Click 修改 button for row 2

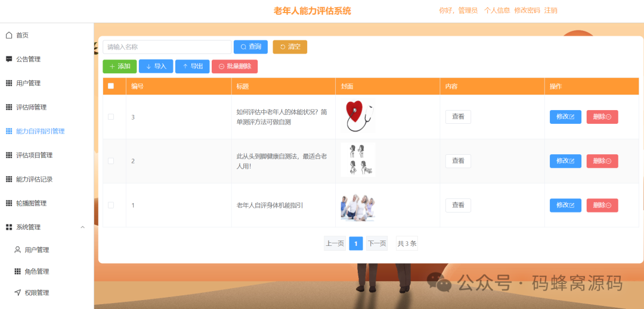[565, 161]
